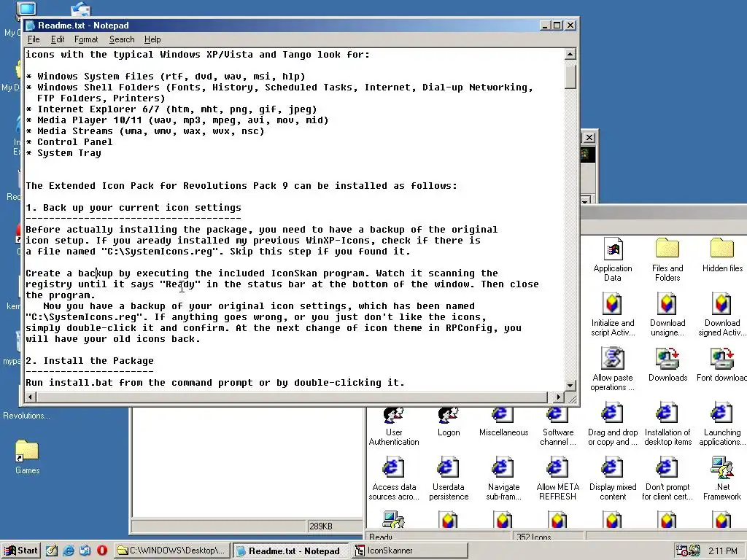The image size is (747, 560).
Task: Click the '* Control Panel' line in Notepad
Action: pyautogui.click(x=69, y=142)
